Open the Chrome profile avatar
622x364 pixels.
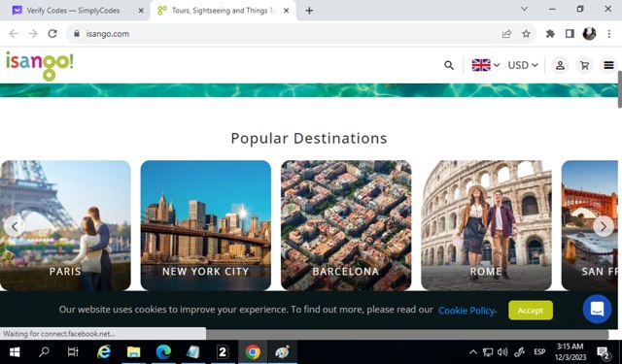click(589, 34)
